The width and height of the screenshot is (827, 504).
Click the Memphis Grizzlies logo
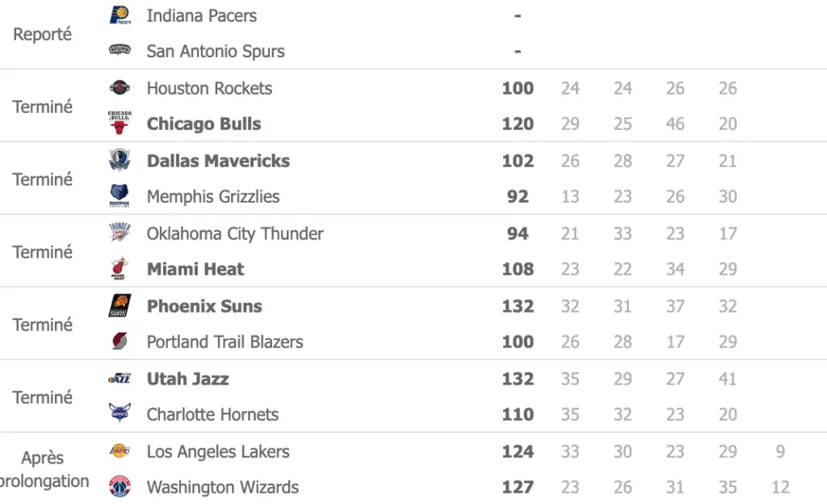(x=120, y=196)
